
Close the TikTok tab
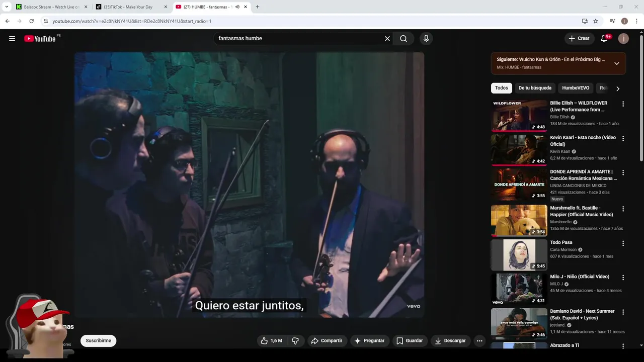point(166,7)
